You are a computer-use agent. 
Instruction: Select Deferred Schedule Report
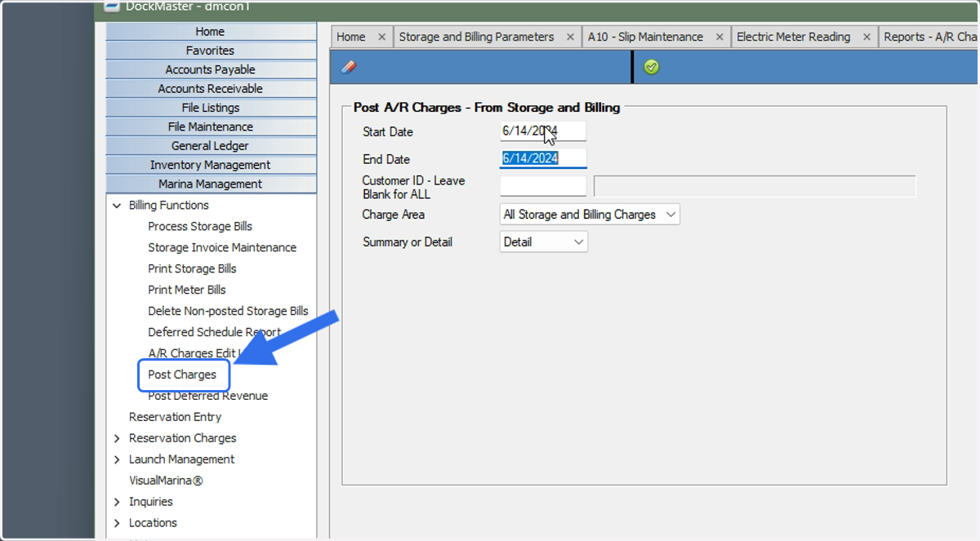pyautogui.click(x=214, y=332)
